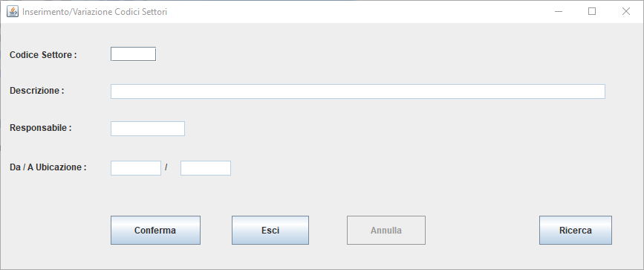Maximize the Codici Settori window
This screenshot has width=644, height=270.
click(592, 11)
